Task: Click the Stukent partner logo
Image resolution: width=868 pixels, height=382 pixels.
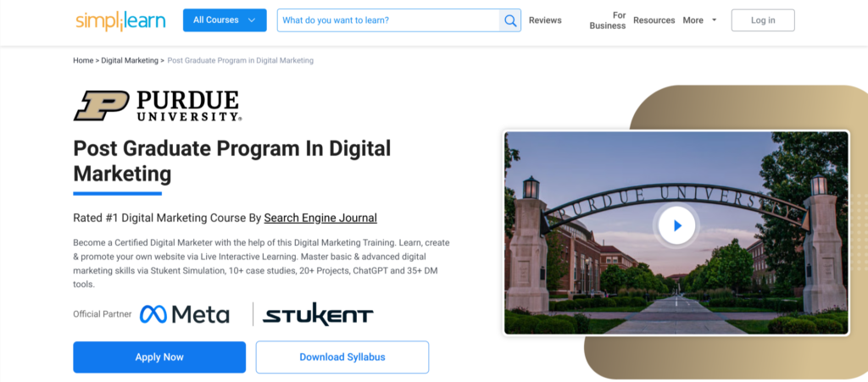Action: tap(318, 315)
